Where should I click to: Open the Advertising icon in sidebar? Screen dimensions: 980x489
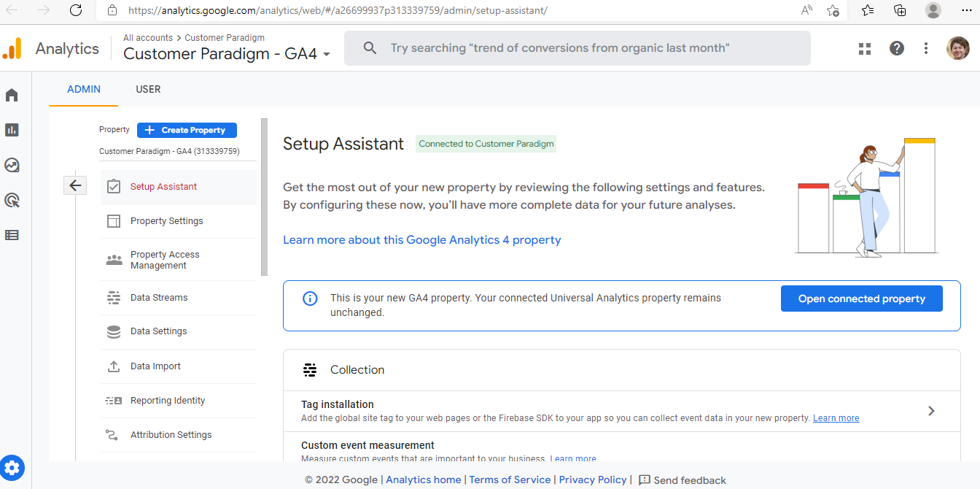12,200
